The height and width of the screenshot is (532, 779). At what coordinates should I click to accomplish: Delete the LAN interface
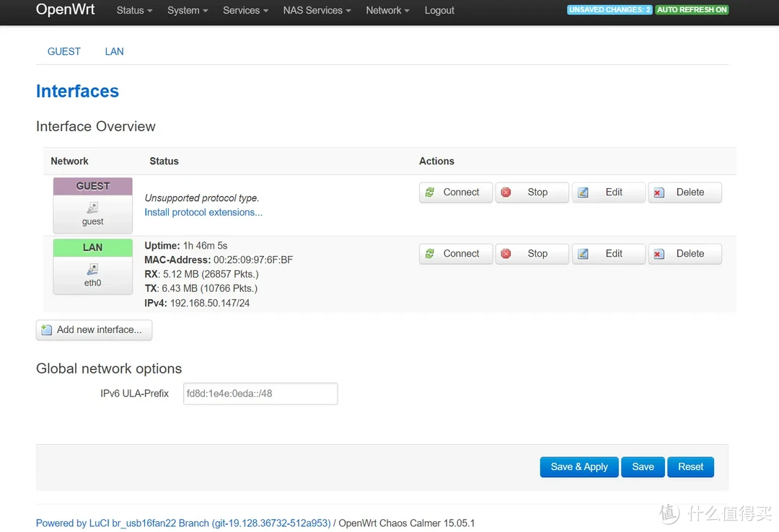[x=685, y=254]
